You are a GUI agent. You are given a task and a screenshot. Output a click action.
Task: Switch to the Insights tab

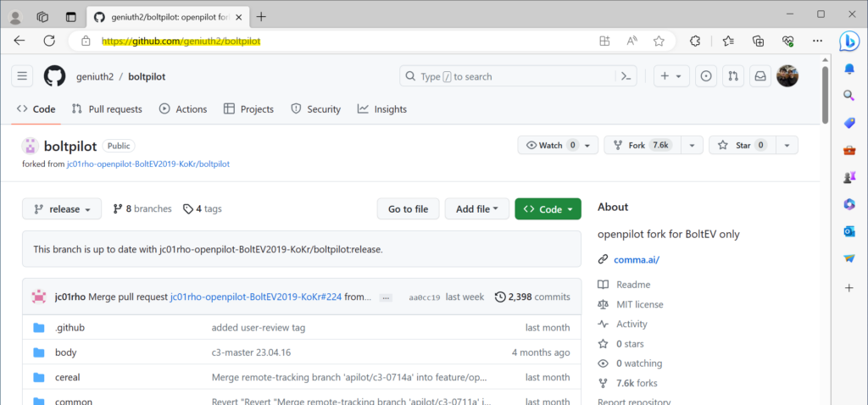[382, 109]
